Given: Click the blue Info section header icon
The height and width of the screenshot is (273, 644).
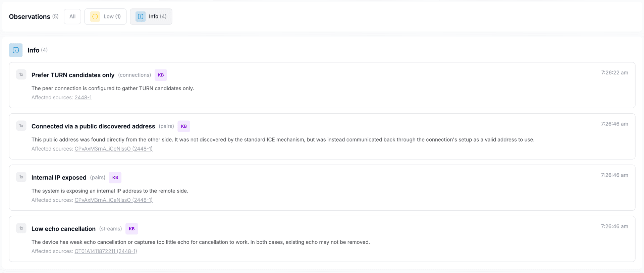Looking at the screenshot, I should (x=16, y=50).
